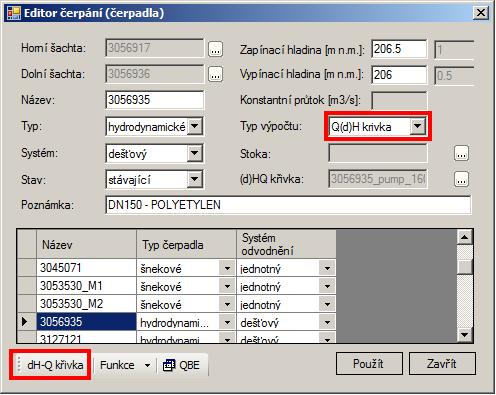
Task: Click the disabled field showing 0.5
Action: [454, 75]
